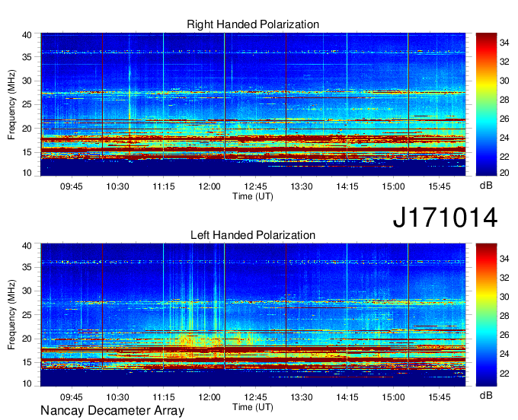518x420 pixels.
Task: Click 20 MHz tick on Right Handed frequency axis
Action: pos(27,129)
